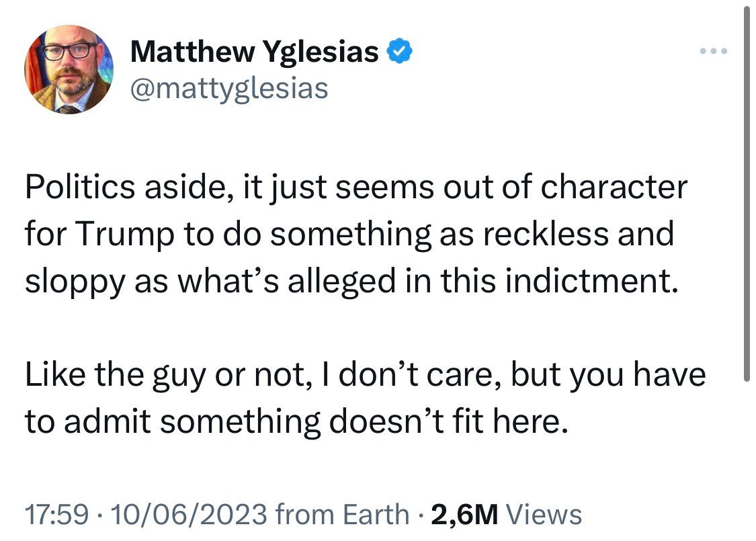Click the word 'reckless' in the tweet
The height and width of the screenshot is (541, 756).
[545, 235]
